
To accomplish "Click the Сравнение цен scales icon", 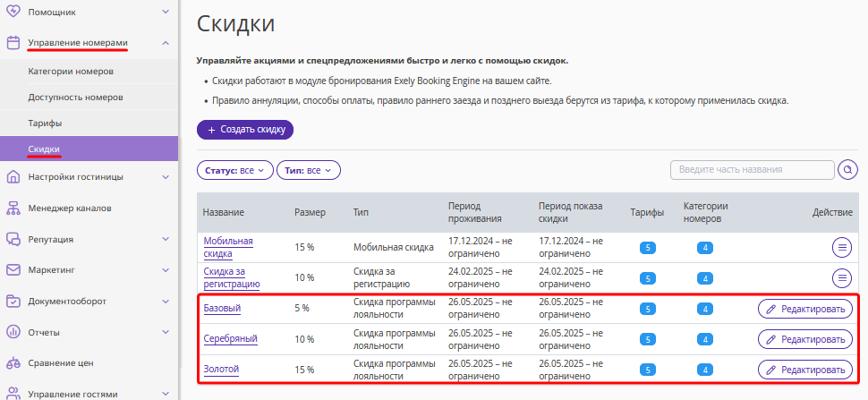I will tap(13, 363).
